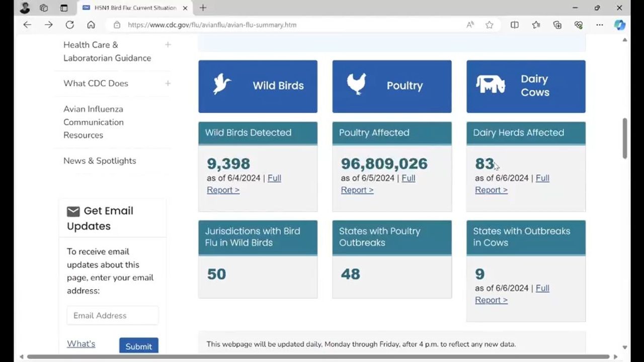This screenshot has width=644, height=362.
Task: Click the Submit button for email updates
Action: coord(138,346)
